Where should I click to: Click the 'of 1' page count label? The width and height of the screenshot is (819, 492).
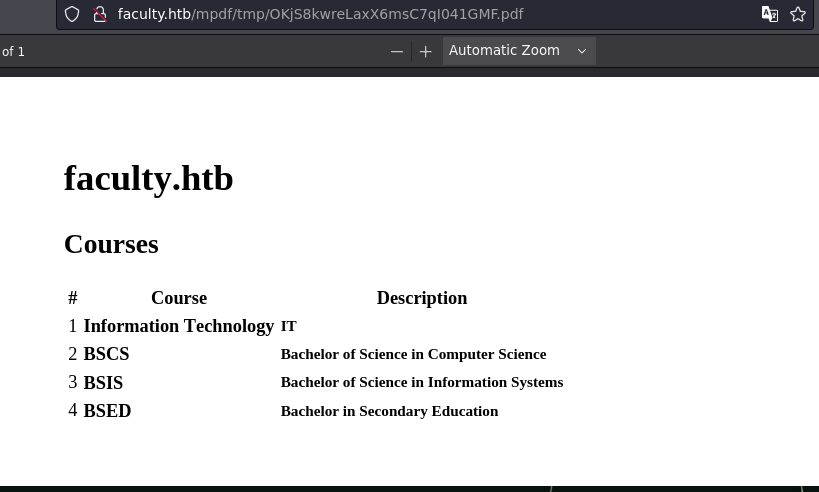pyautogui.click(x=13, y=51)
